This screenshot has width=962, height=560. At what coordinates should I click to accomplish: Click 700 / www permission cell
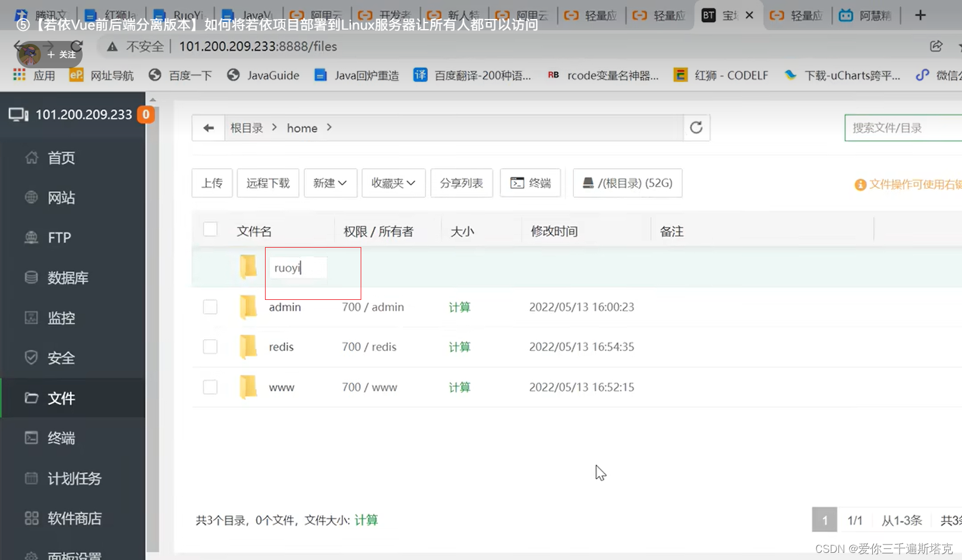pyautogui.click(x=370, y=387)
